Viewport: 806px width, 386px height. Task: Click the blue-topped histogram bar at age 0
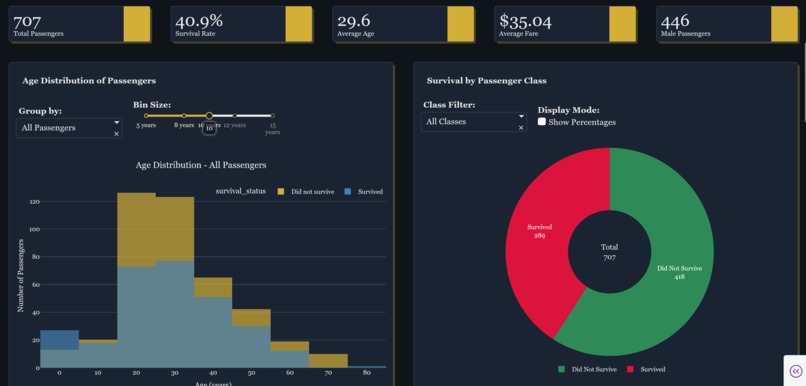pyautogui.click(x=60, y=349)
